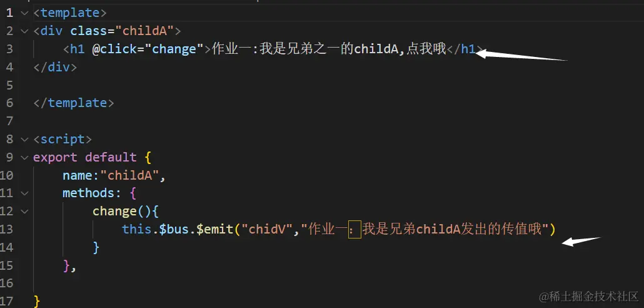
Task: Collapse the methods block fold arrow on line 11
Action: pyautogui.click(x=24, y=193)
